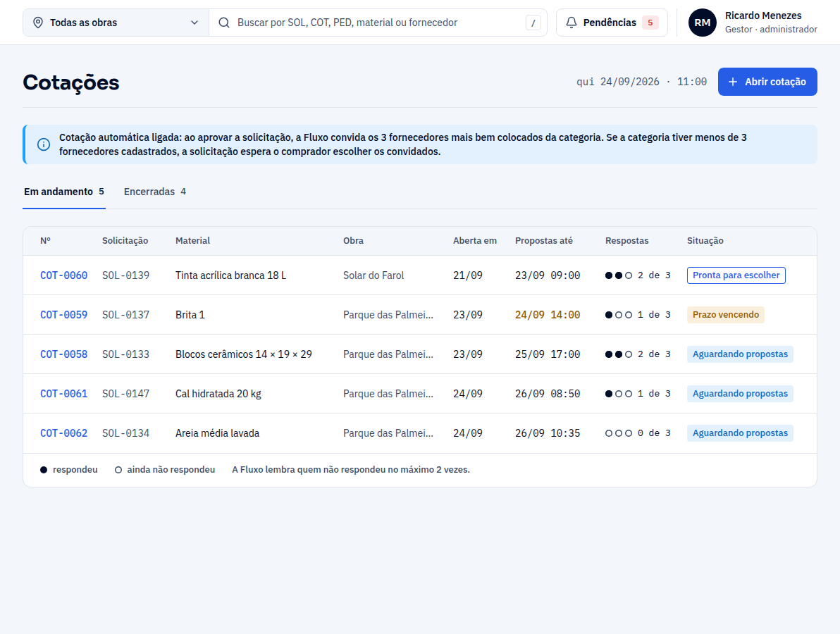Click the location pin icon beside Todas as obras
The height and width of the screenshot is (634, 840).
38,23
